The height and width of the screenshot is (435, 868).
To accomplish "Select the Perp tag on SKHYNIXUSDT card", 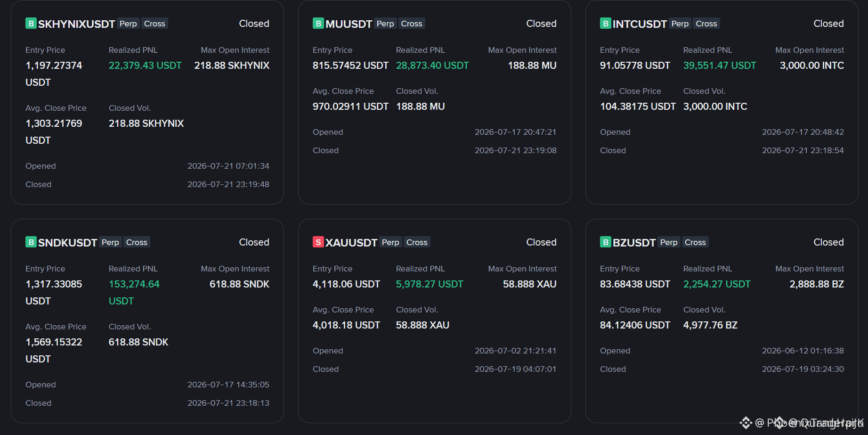I will 128,24.
